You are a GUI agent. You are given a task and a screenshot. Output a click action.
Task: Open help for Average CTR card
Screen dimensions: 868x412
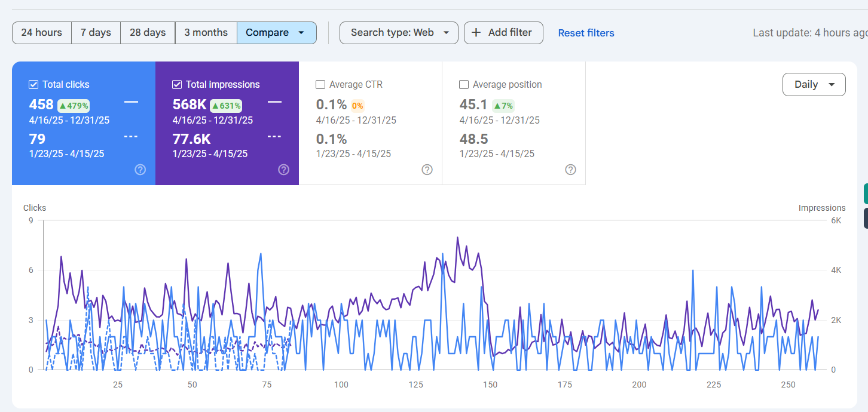point(427,170)
